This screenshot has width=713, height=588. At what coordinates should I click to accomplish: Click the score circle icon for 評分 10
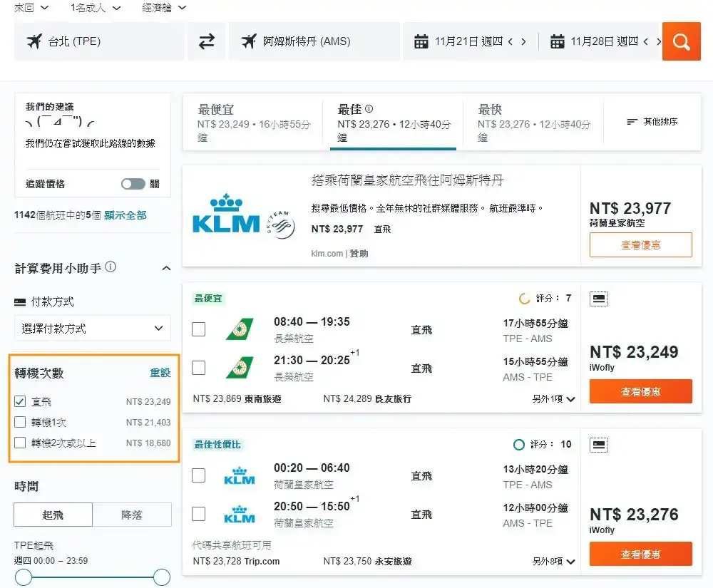(x=519, y=445)
